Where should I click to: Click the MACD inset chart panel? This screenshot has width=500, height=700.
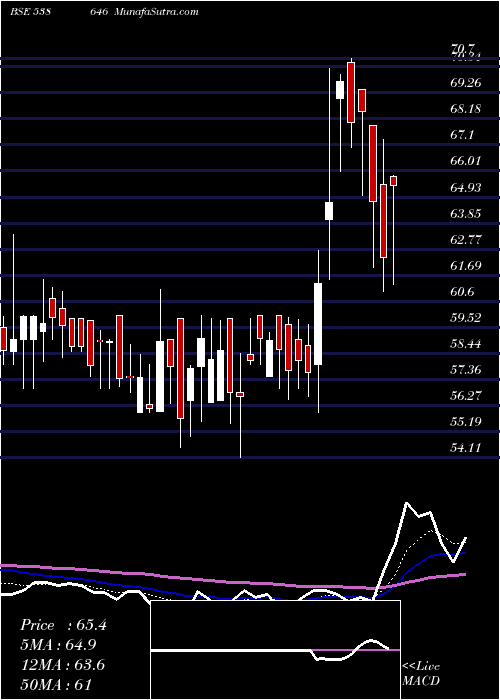(276, 650)
